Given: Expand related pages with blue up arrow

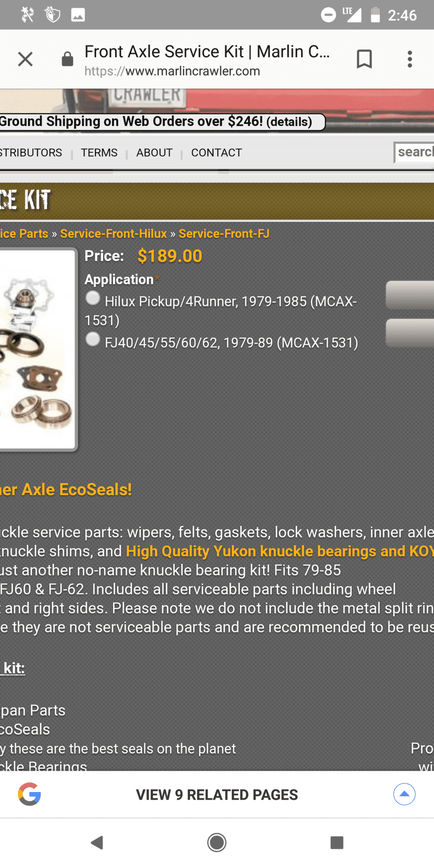Looking at the screenshot, I should (x=404, y=794).
